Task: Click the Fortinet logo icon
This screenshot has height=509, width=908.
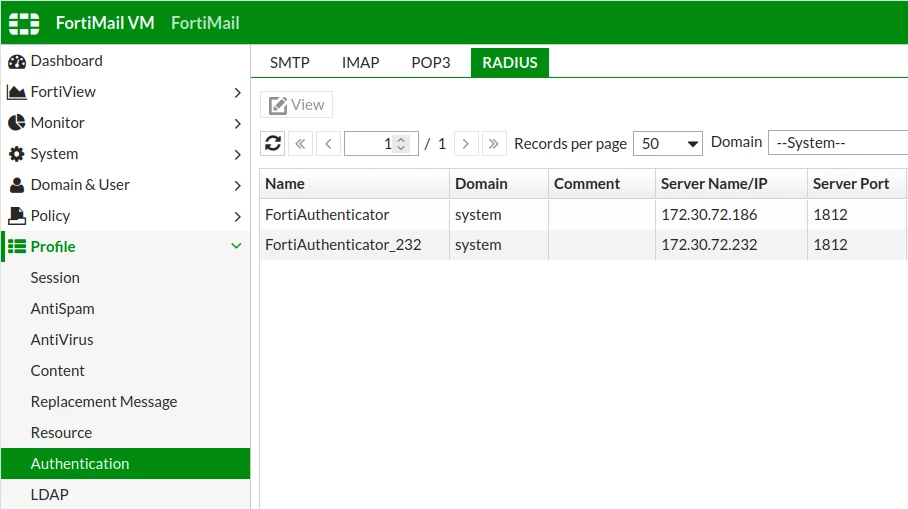Action: tap(24, 23)
